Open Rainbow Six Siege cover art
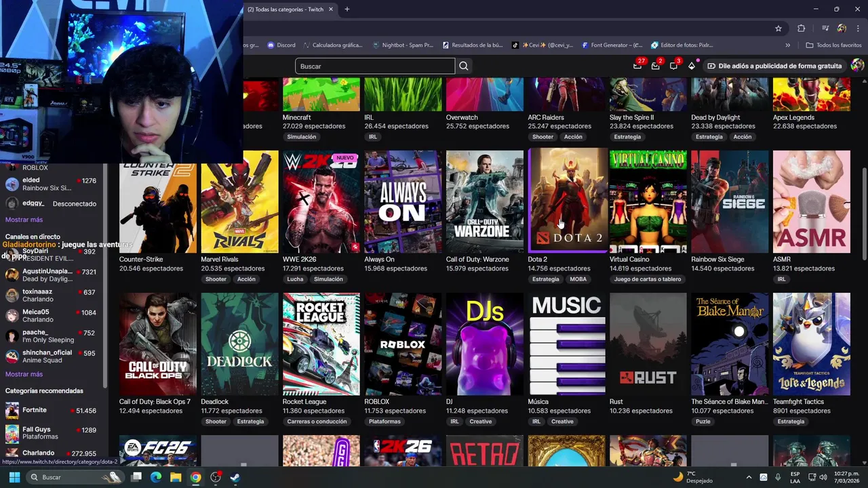Image resolution: width=868 pixels, height=488 pixels. pyautogui.click(x=730, y=201)
